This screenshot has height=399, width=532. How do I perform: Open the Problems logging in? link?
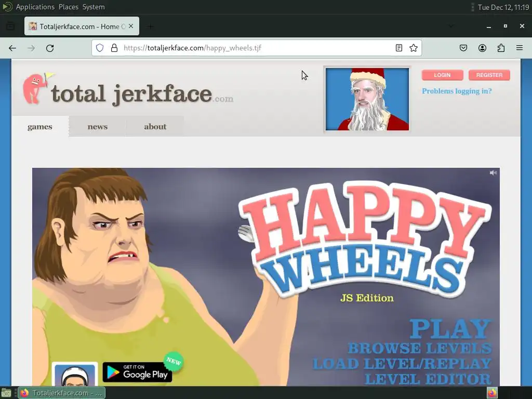[457, 91]
